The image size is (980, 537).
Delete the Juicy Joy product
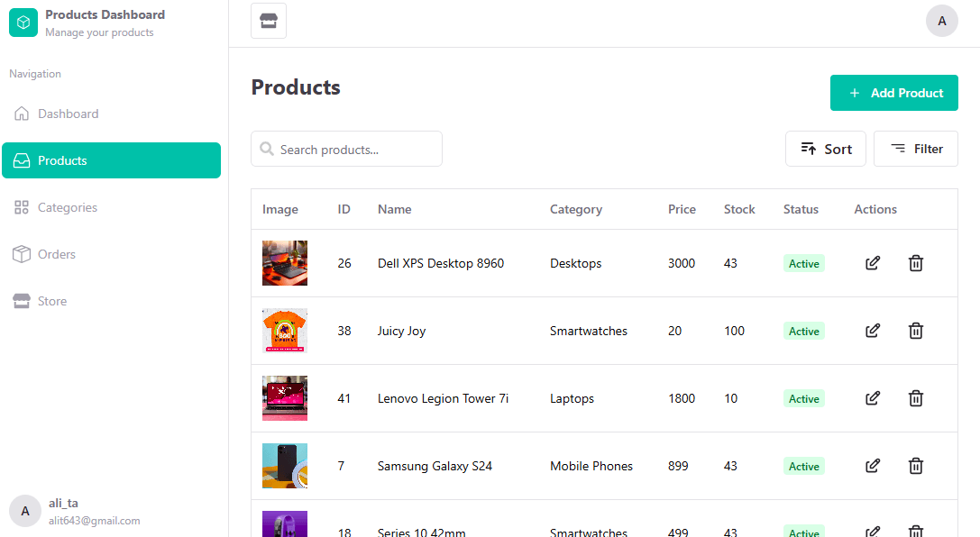point(916,331)
